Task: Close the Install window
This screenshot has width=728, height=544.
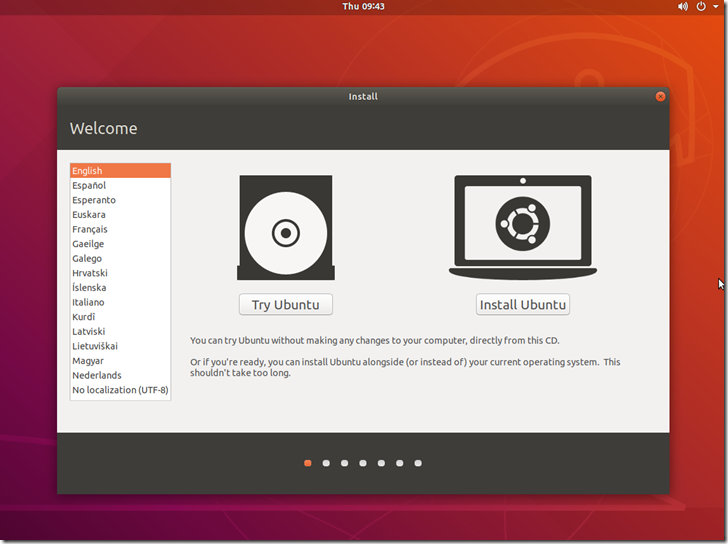Action: click(x=660, y=97)
